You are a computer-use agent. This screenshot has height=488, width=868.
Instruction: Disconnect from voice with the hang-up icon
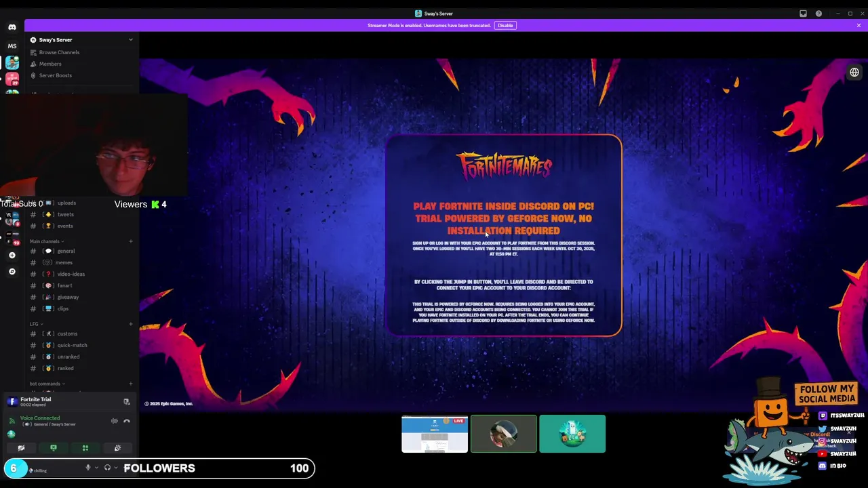(x=127, y=421)
